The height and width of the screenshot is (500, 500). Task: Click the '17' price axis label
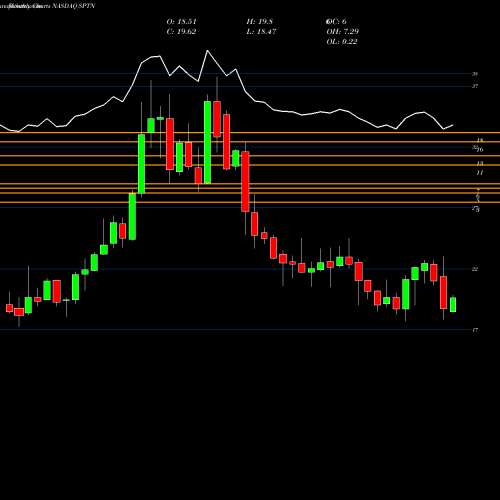point(475,330)
